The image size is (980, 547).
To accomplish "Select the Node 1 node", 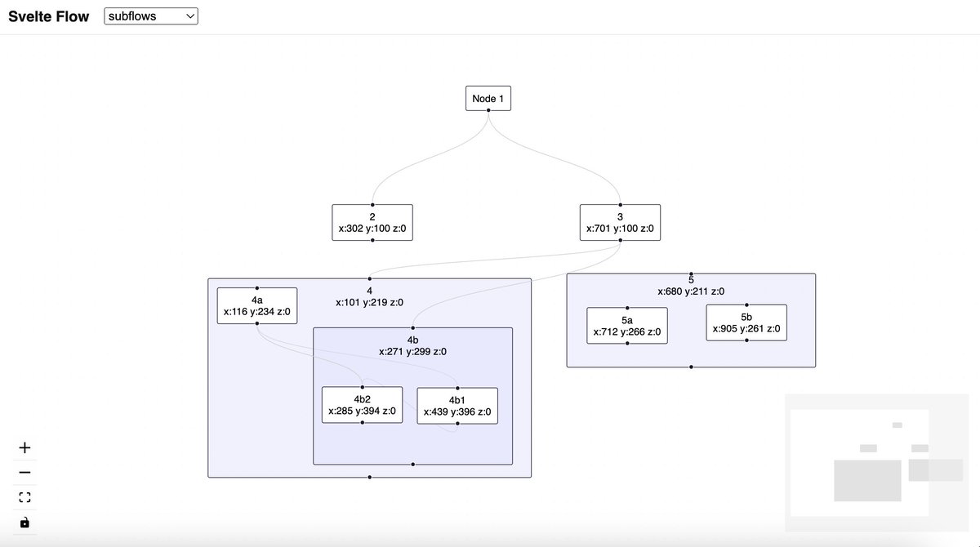I will pos(488,99).
